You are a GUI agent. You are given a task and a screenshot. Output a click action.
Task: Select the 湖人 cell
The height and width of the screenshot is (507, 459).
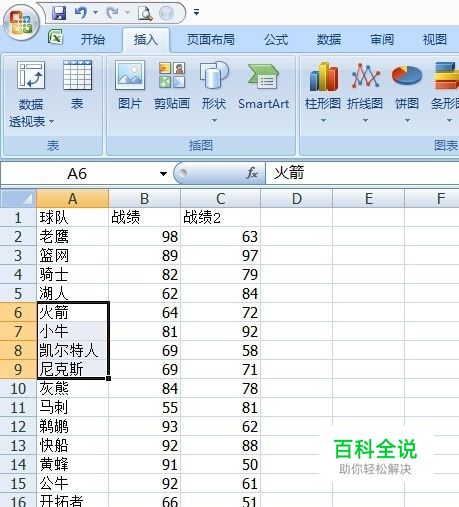point(72,294)
